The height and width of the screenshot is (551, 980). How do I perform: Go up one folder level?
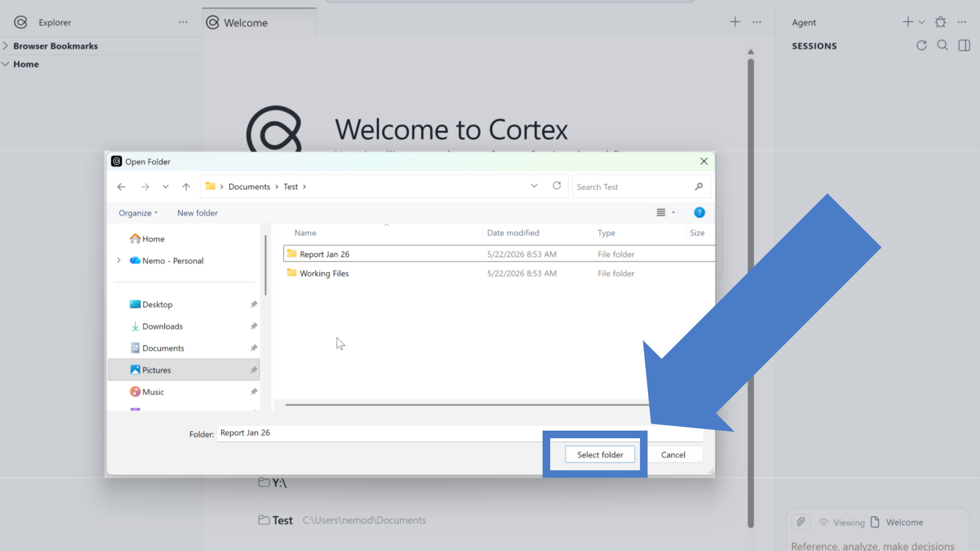186,187
